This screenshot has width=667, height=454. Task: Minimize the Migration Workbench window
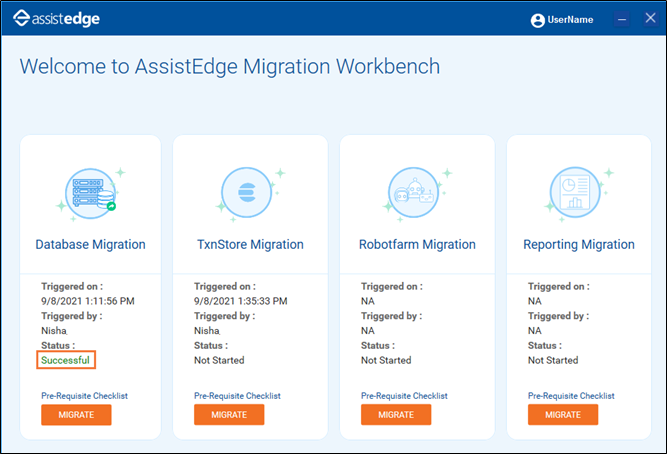(x=621, y=19)
